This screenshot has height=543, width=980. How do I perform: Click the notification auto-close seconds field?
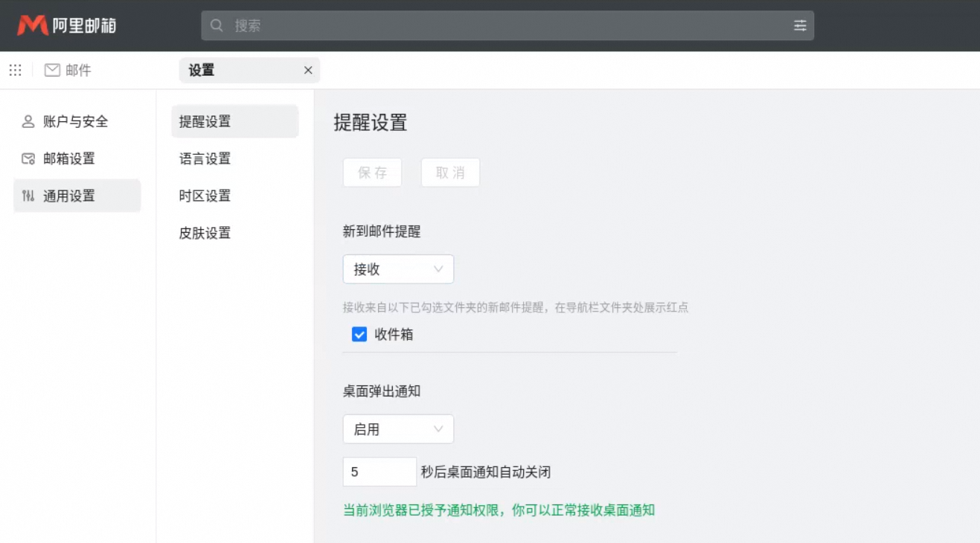(379, 471)
